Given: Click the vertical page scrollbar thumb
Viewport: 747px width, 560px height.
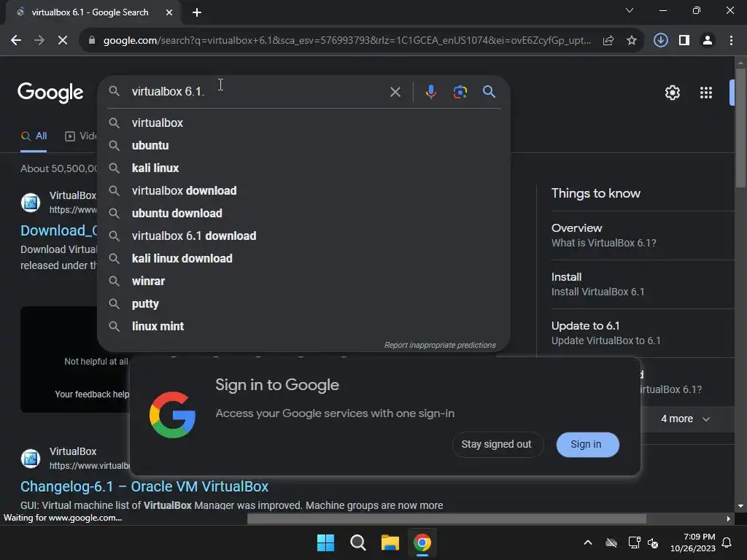Looking at the screenshot, I should [740, 128].
